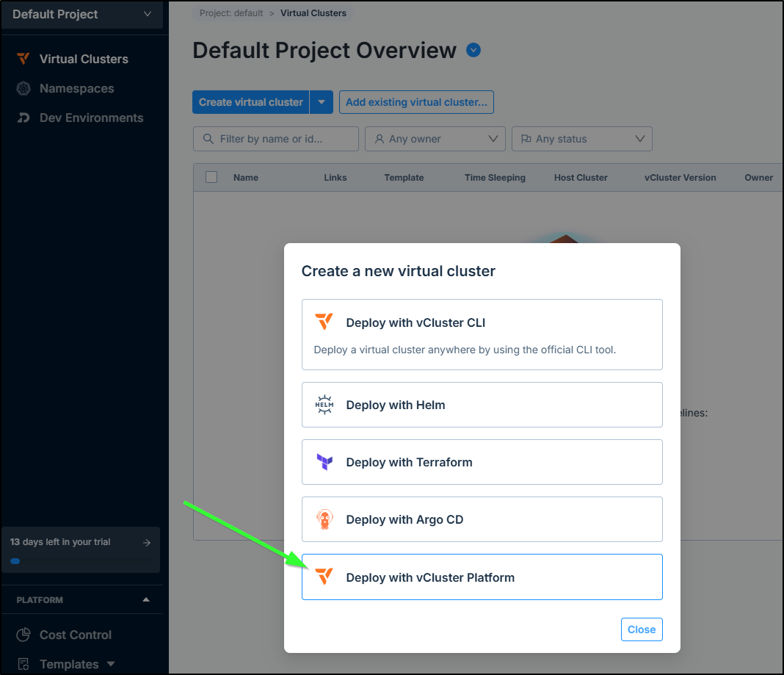Viewport: 784px width, 675px height.
Task: Click the Cost Control pie icon
Action: 23,635
